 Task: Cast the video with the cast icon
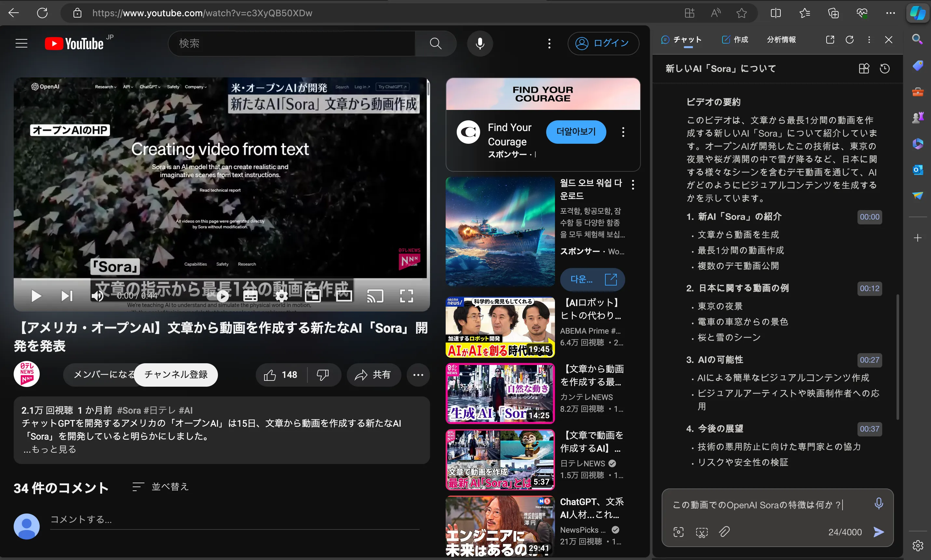[x=375, y=296]
